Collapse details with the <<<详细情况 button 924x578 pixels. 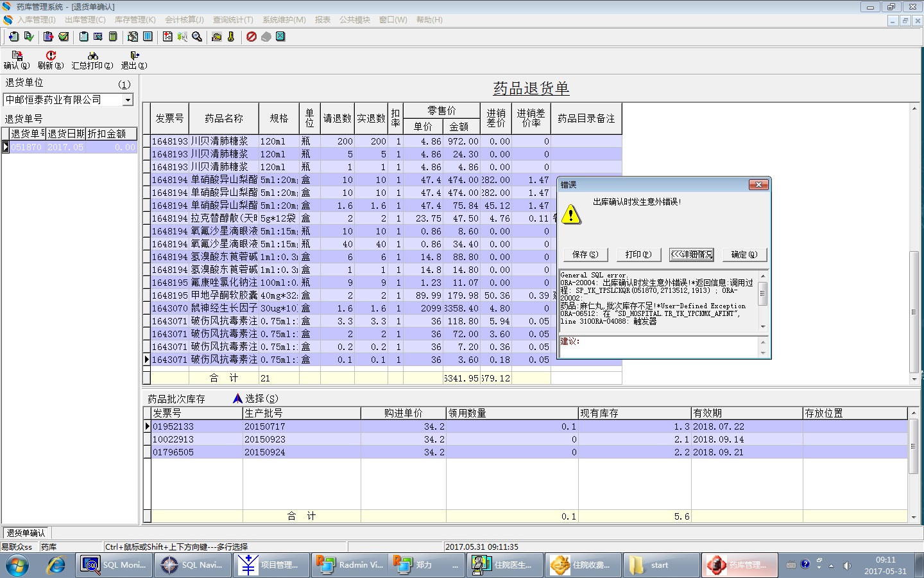[x=691, y=254]
